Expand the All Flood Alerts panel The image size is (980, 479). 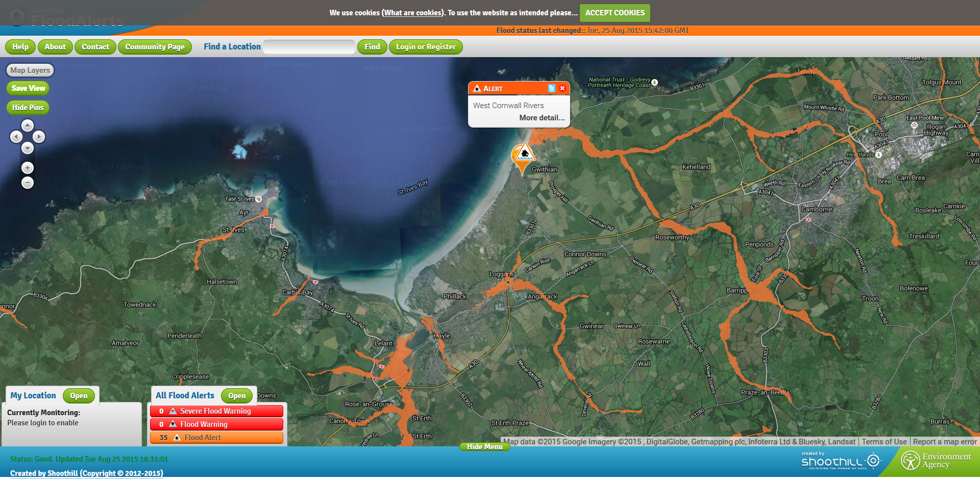coord(236,396)
